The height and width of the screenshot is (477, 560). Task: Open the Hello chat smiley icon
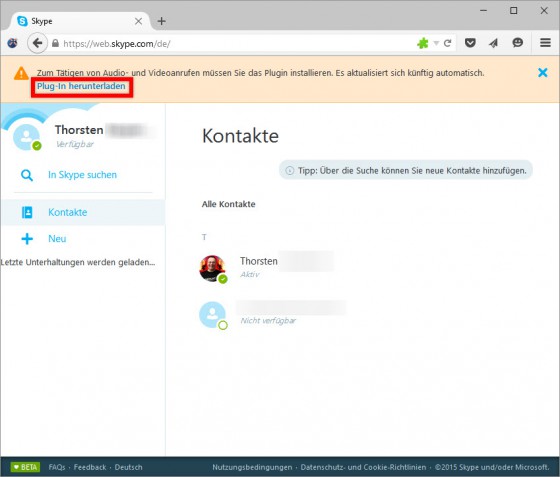coord(518,43)
